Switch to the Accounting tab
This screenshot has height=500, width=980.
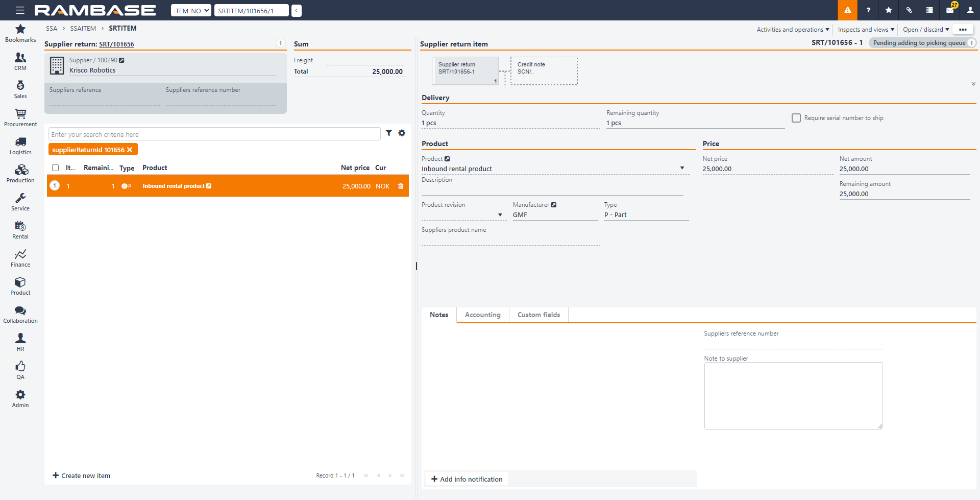click(482, 315)
